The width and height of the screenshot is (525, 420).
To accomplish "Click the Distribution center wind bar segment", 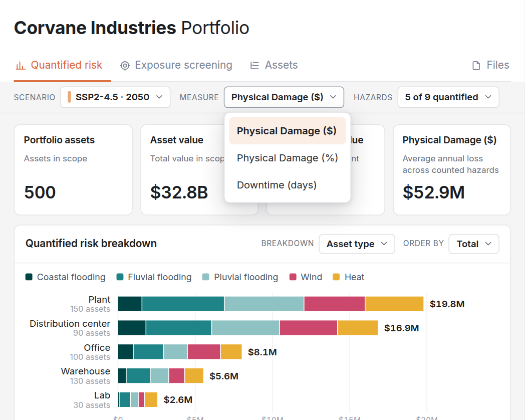I will (x=309, y=328).
